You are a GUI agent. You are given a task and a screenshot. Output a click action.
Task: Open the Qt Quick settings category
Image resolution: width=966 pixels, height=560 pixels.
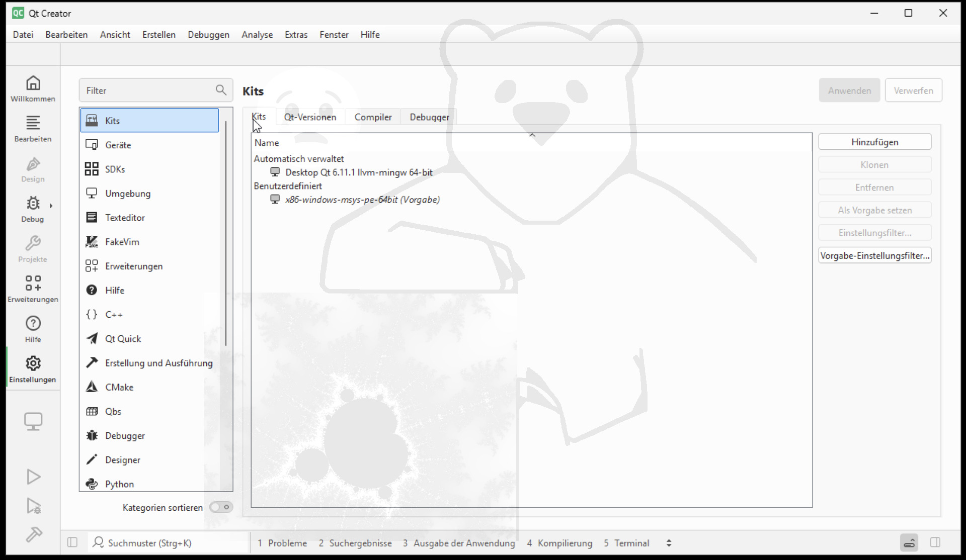pyautogui.click(x=149, y=339)
